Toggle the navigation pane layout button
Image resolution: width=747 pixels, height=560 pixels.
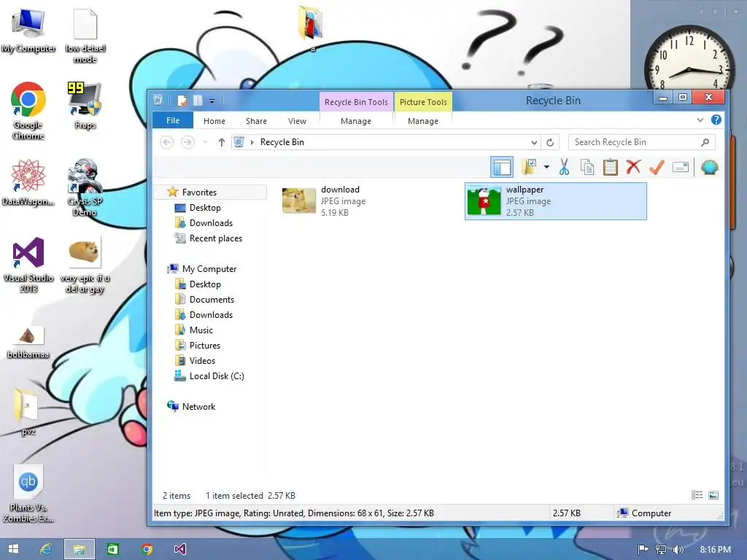pos(502,167)
